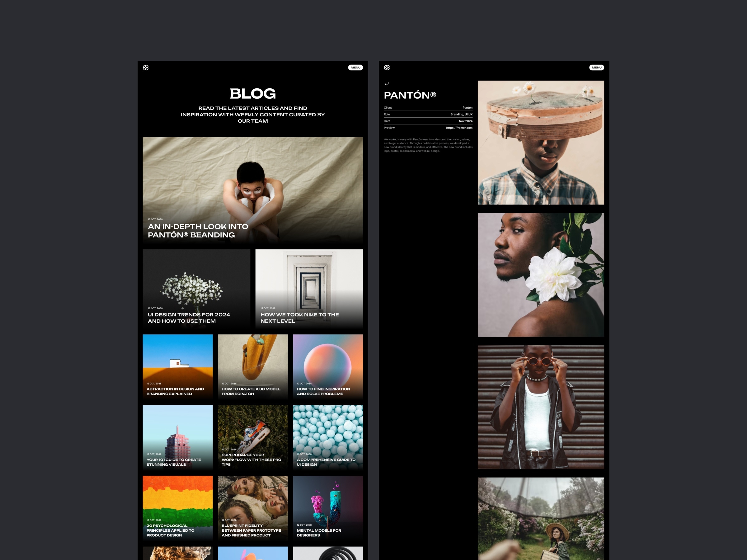
Task: Open the MENU button on left panel
Action: pyautogui.click(x=356, y=67)
